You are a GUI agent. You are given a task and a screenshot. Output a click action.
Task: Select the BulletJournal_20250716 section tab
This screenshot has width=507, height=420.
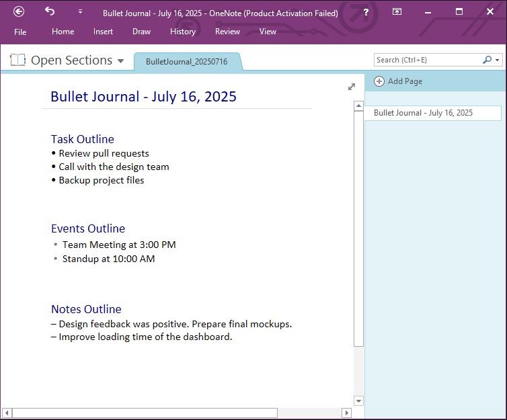point(186,61)
